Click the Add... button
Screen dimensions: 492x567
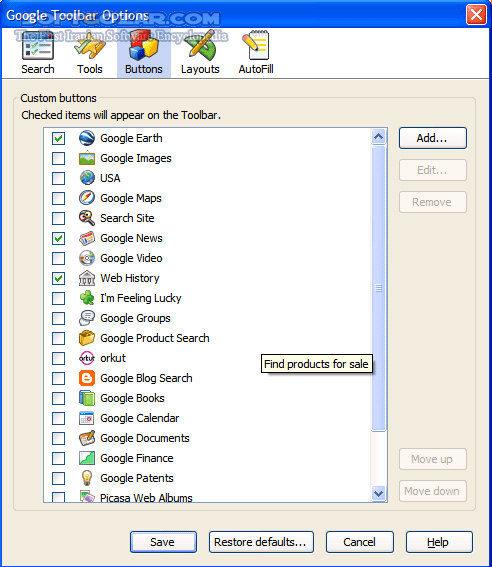click(433, 138)
